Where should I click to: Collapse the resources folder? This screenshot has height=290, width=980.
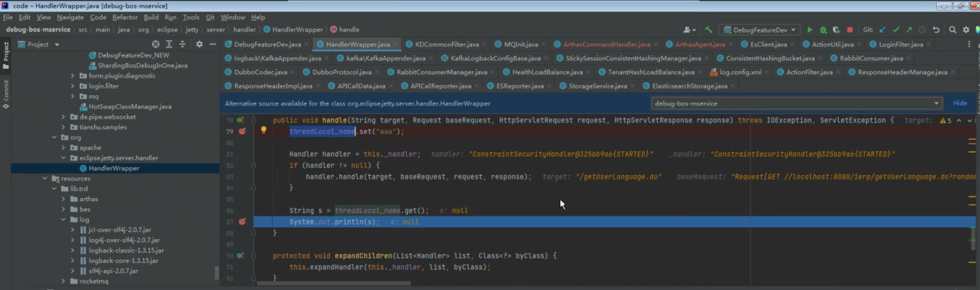tap(44, 178)
